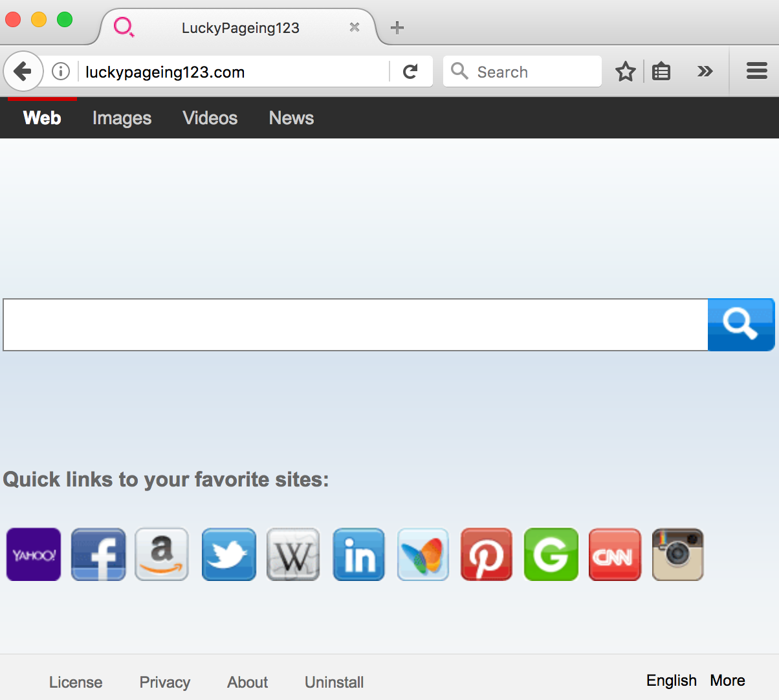779x700 pixels.
Task: Open the Privacy link in footer
Action: (165, 682)
